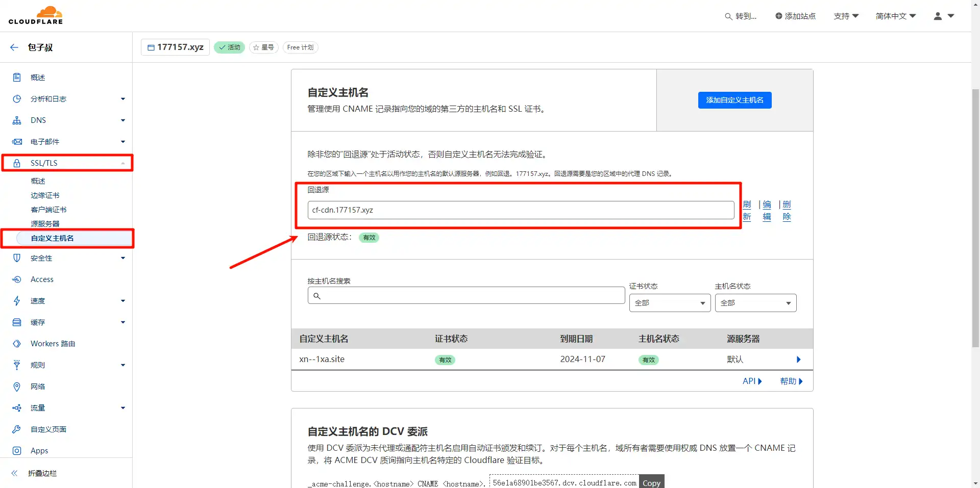Expand the DNS sidebar section arrow
The width and height of the screenshot is (980, 488).
[123, 120]
